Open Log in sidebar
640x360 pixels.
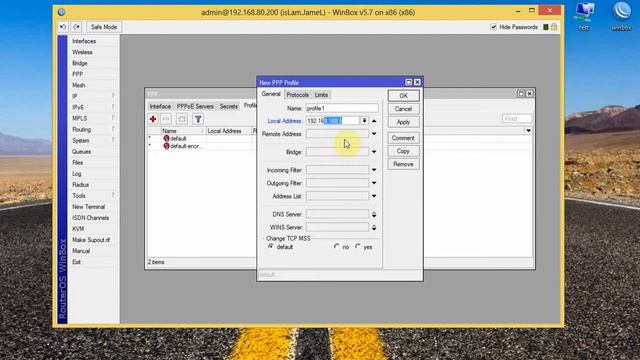[x=76, y=173]
